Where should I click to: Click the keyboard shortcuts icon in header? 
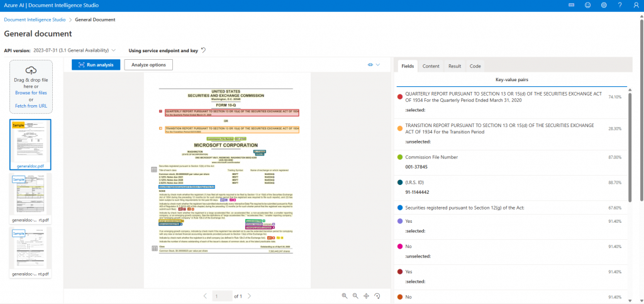(x=571, y=5)
